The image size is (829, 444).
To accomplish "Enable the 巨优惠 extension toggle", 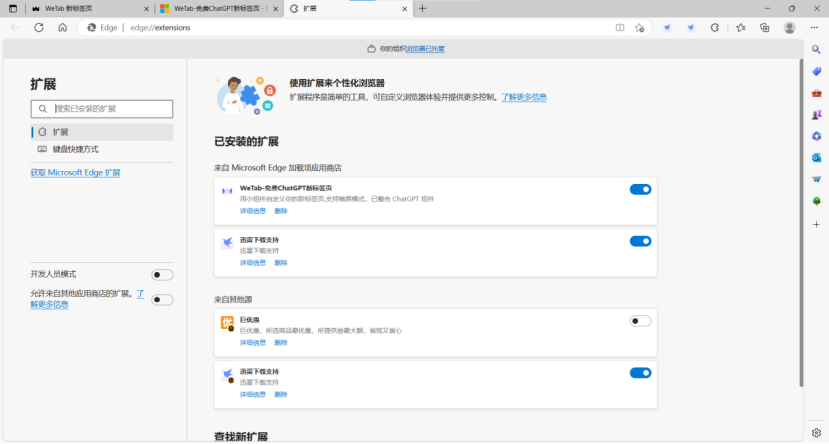I will click(x=640, y=321).
